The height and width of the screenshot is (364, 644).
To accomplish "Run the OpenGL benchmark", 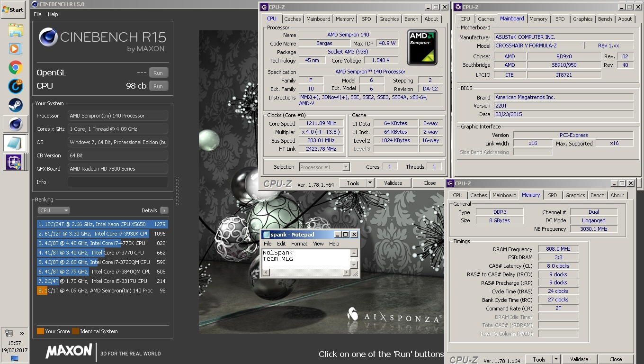I will pyautogui.click(x=158, y=73).
